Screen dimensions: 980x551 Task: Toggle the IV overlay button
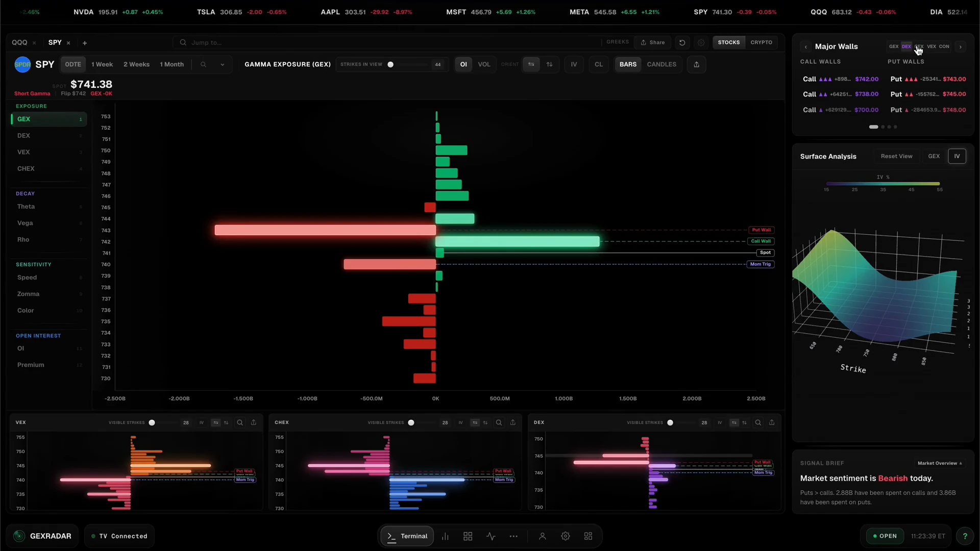574,64
